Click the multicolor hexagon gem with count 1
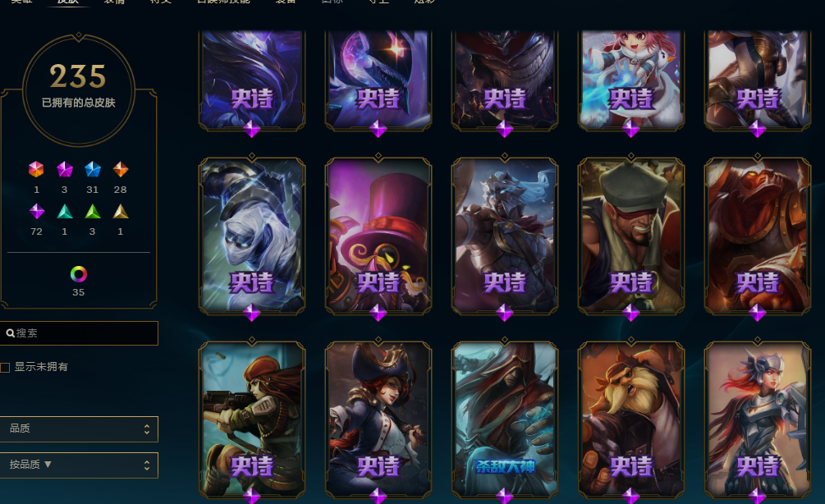 click(x=36, y=169)
